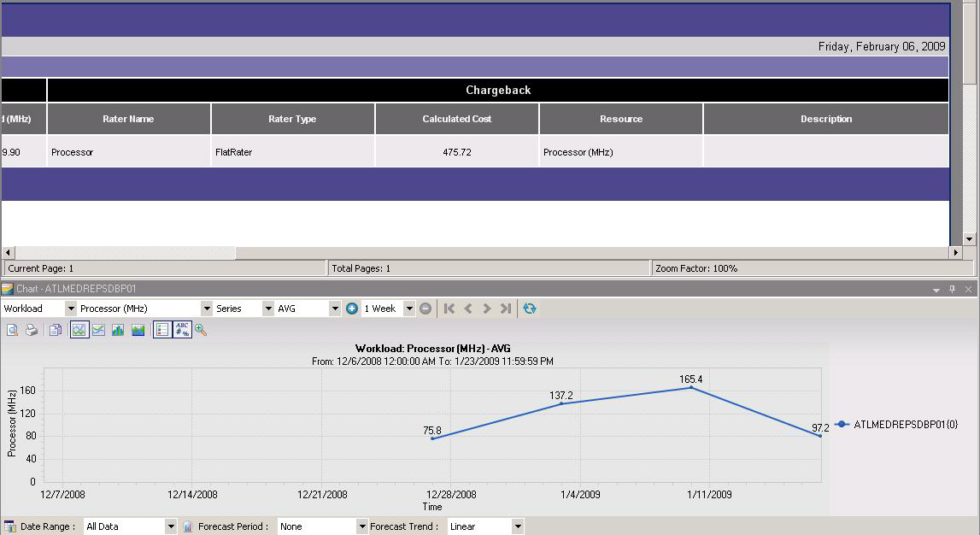Jump to first time period
The height and width of the screenshot is (535, 980).
(449, 309)
